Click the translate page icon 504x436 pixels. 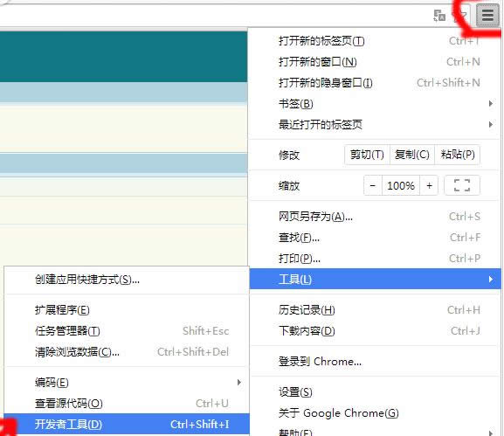pyautogui.click(x=439, y=15)
